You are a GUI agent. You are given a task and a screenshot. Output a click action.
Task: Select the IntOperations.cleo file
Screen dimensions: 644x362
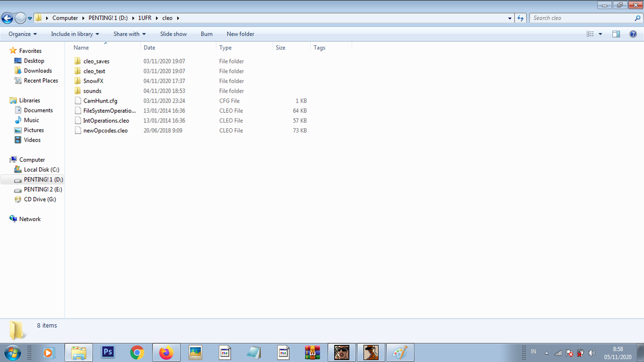point(106,121)
